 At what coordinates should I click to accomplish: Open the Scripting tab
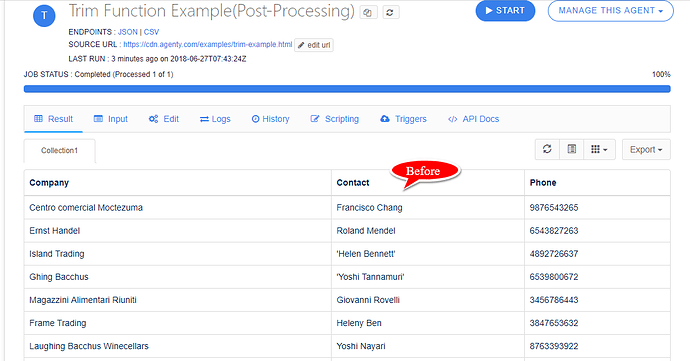(335, 119)
